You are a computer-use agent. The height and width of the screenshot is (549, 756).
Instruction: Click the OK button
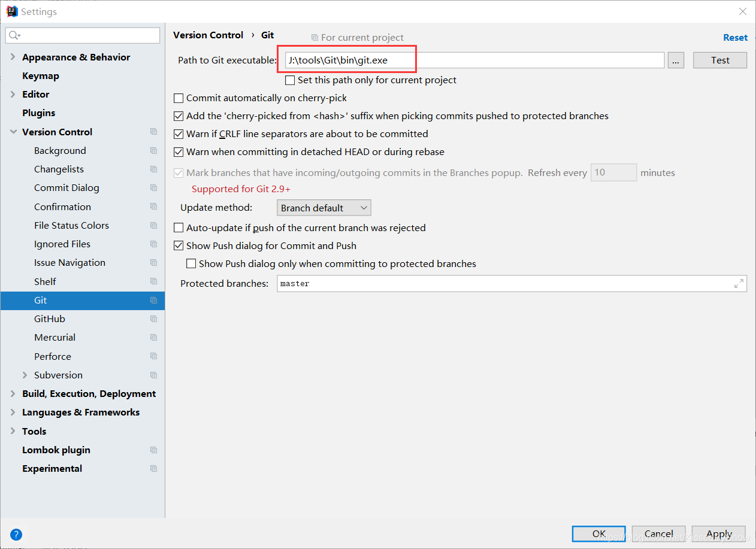coord(598,533)
